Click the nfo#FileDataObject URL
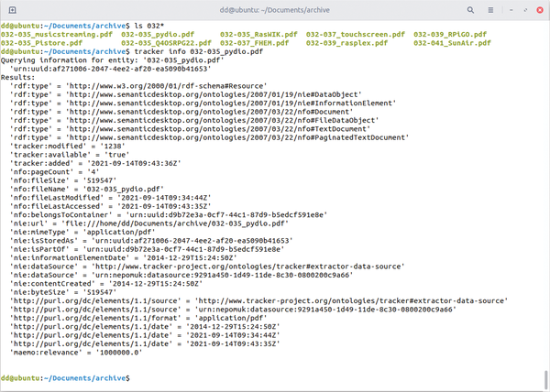The width and height of the screenshot is (550, 392). coord(225,121)
